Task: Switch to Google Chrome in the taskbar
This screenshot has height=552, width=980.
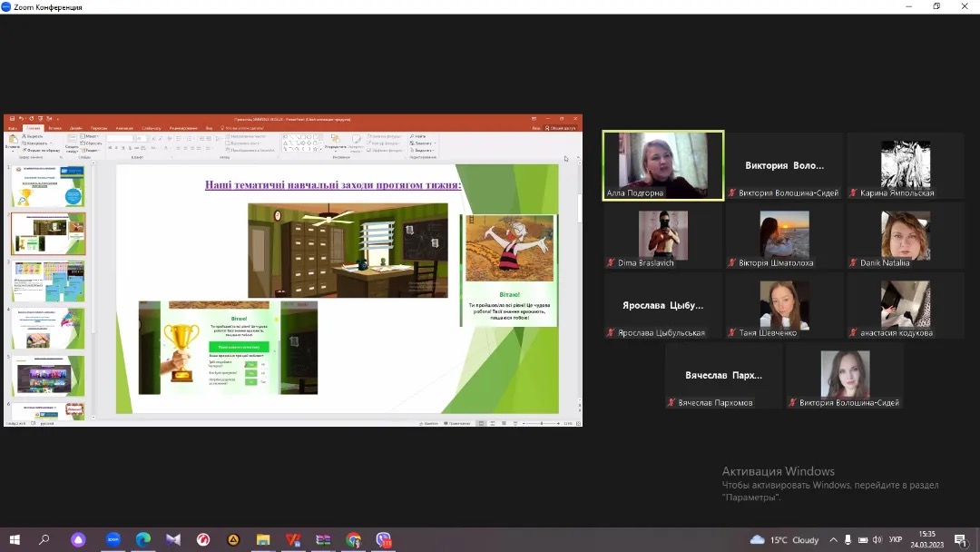Action: [353, 539]
